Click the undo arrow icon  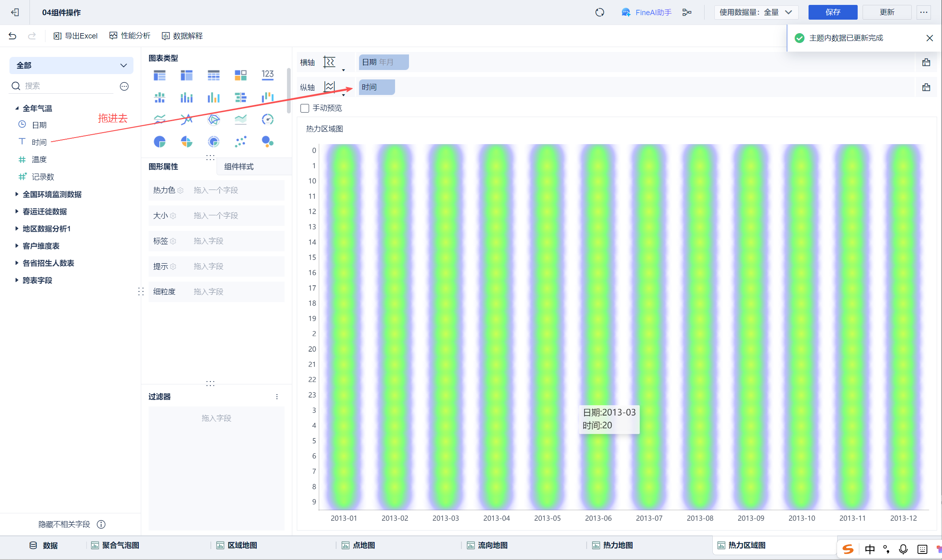[12, 36]
